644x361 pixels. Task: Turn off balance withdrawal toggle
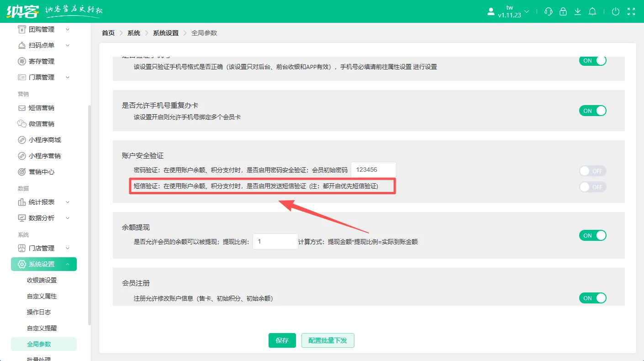click(592, 235)
